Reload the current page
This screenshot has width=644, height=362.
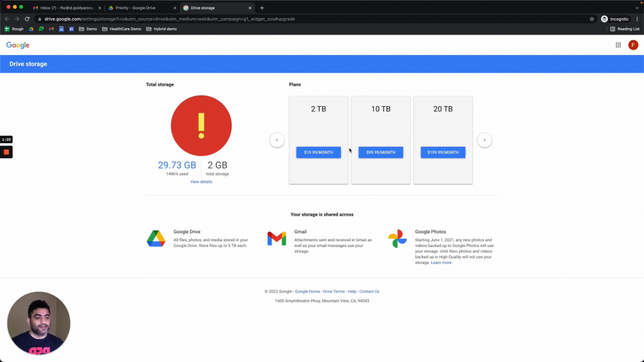coord(27,19)
